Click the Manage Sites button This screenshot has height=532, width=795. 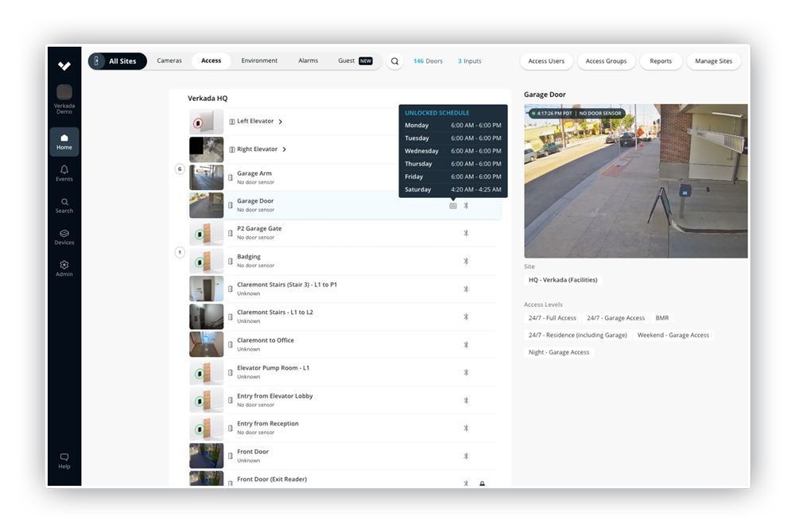pos(713,61)
